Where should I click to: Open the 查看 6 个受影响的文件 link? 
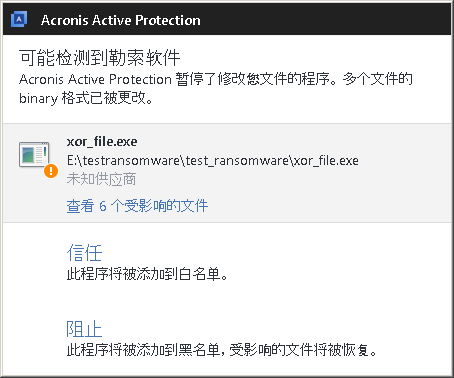(x=137, y=206)
